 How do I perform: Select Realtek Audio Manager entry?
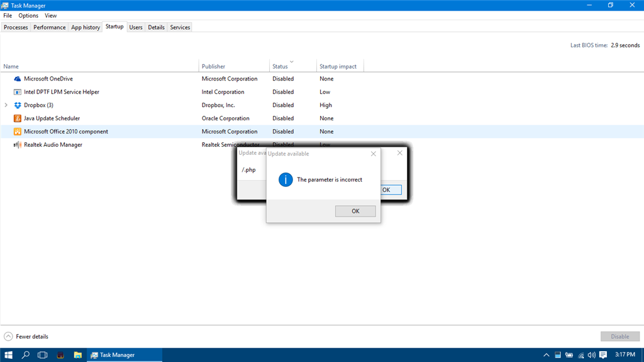pos(53,144)
